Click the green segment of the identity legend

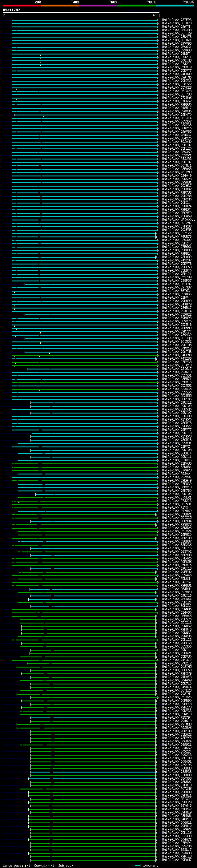point(137,6)
